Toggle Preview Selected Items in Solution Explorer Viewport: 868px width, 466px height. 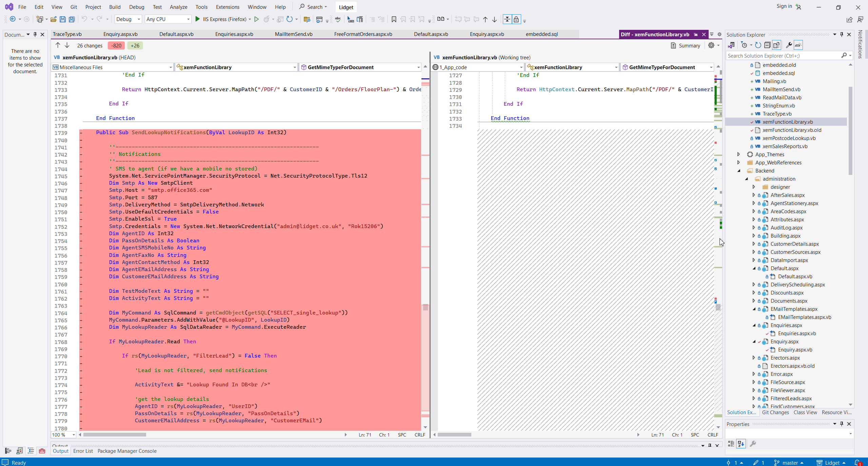798,45
